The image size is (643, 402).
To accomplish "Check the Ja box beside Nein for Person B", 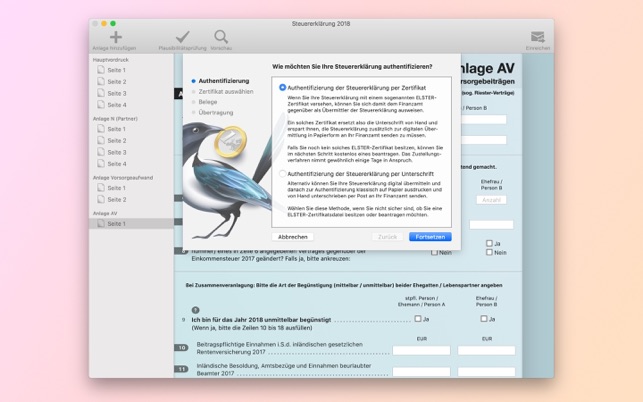I will pyautogui.click(x=489, y=243).
